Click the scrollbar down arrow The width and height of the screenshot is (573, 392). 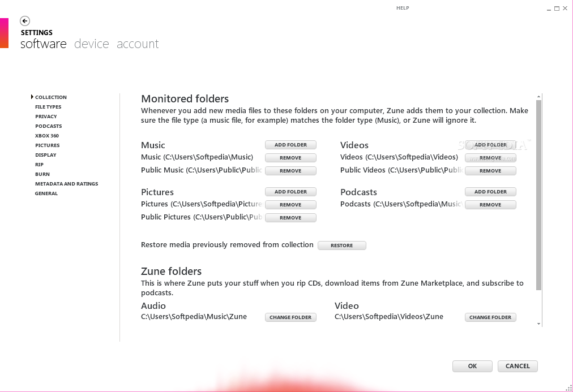pos(538,324)
